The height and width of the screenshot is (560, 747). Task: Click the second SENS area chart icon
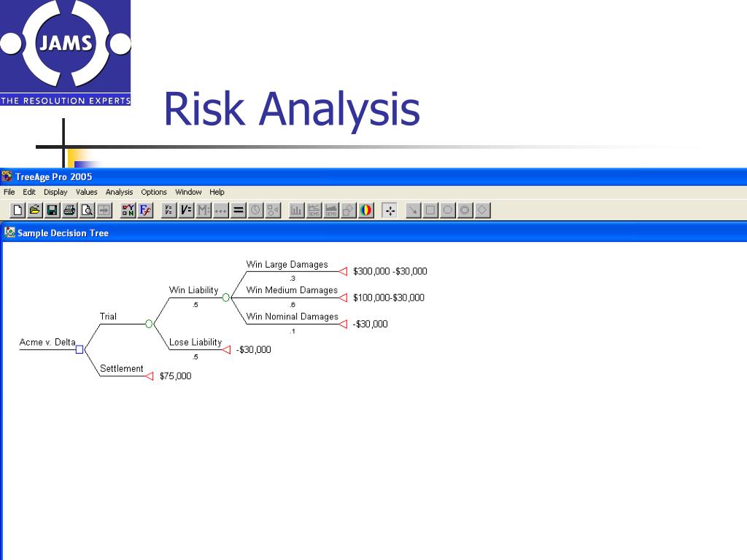click(x=331, y=210)
